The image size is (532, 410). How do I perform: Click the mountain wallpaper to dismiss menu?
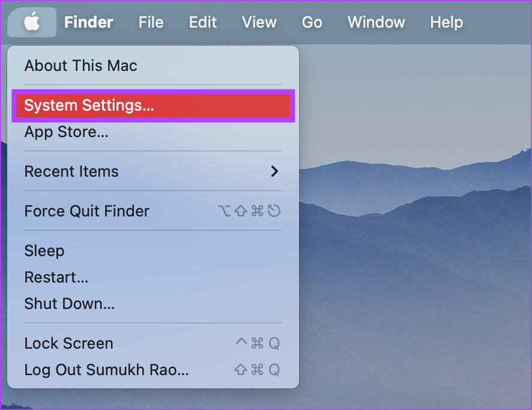click(420, 271)
